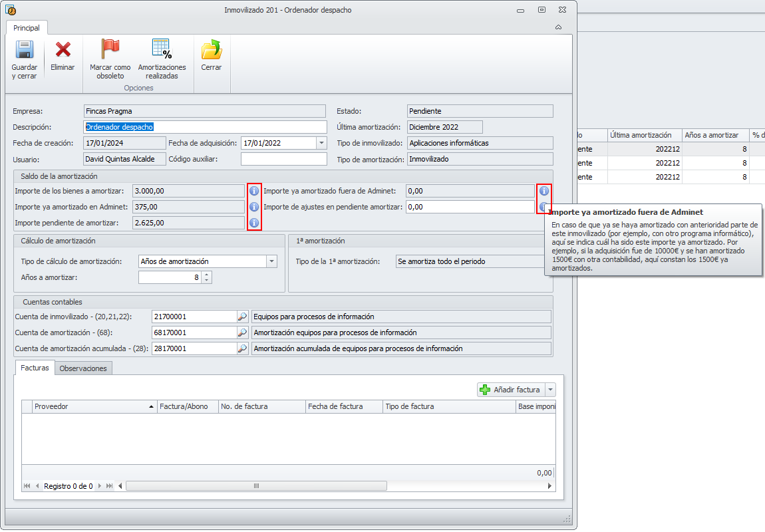The height and width of the screenshot is (532, 765).
Task: Open the Añadir factura dropdown arrow
Action: 550,390
